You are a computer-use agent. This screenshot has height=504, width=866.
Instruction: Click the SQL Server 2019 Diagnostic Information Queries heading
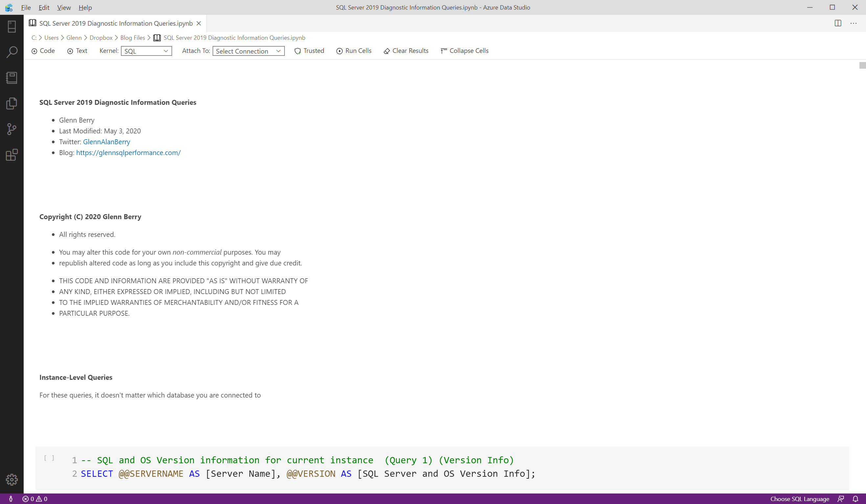118,102
